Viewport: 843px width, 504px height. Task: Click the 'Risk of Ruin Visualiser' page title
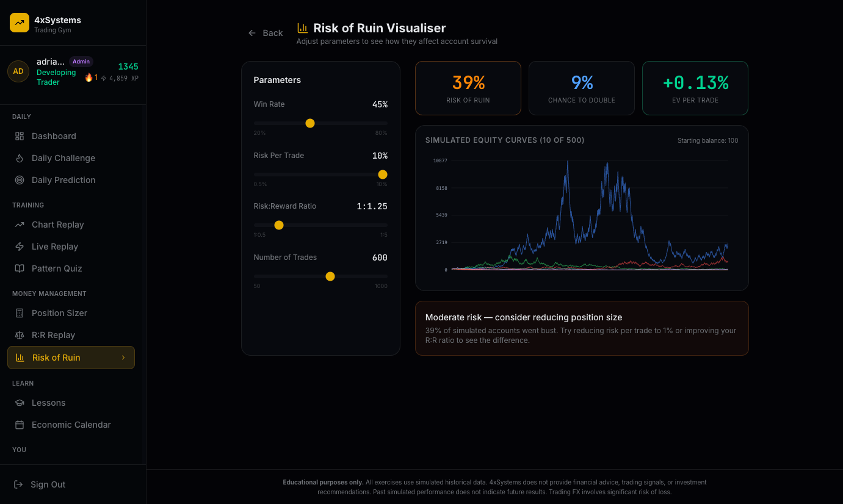tap(380, 28)
